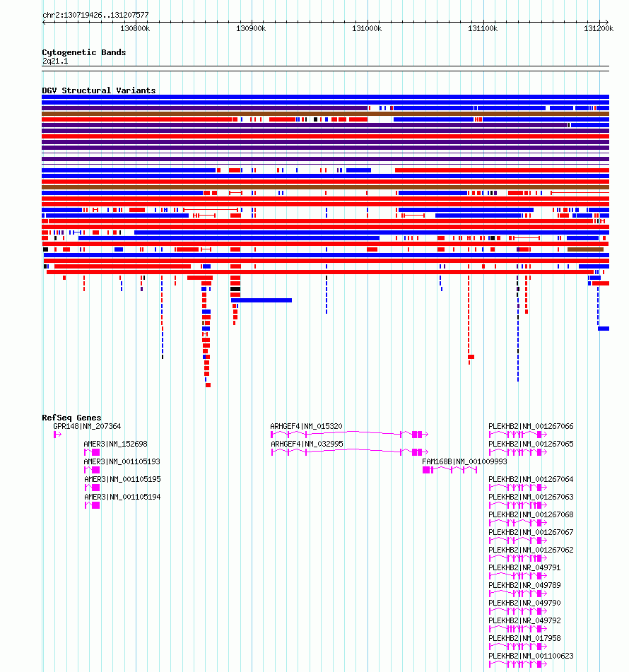The height and width of the screenshot is (672, 629).
Task: Select the DGV Structural Variants track title
Action: click(99, 90)
